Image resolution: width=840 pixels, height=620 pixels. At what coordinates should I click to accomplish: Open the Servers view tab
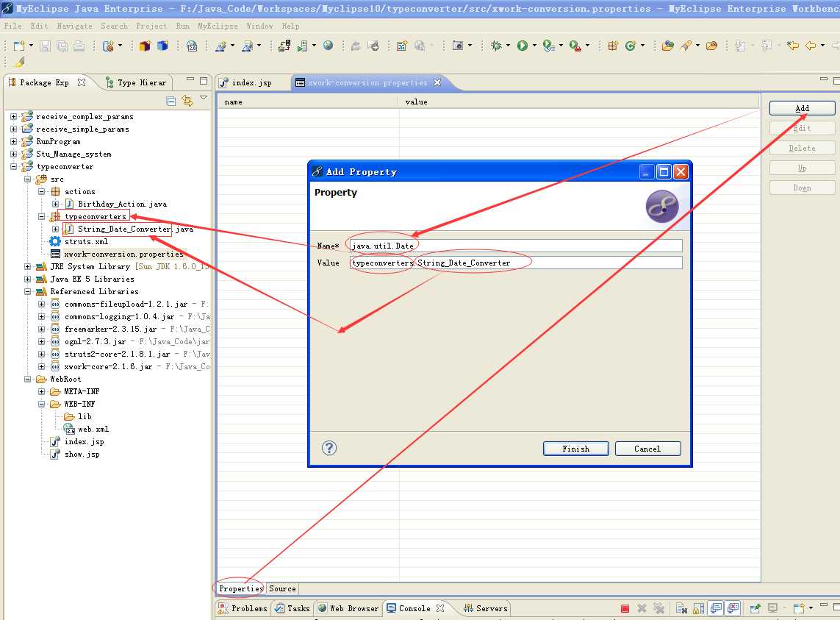486,608
